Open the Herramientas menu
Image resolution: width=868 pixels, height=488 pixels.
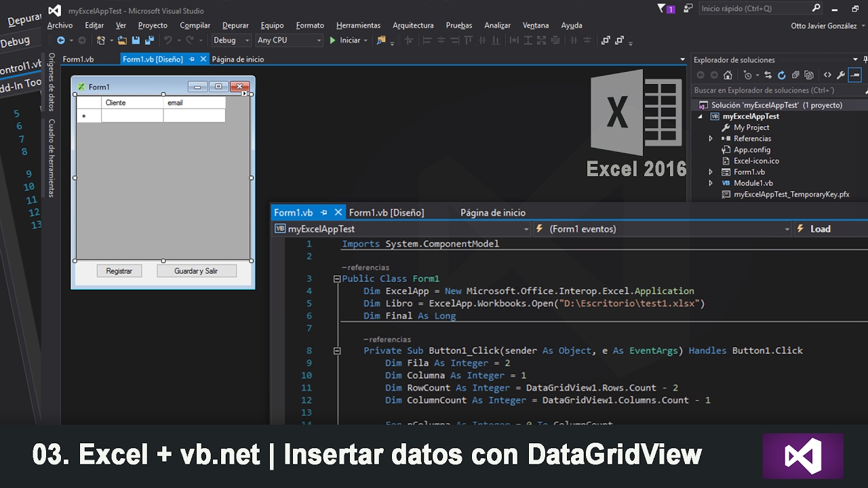[x=358, y=26]
